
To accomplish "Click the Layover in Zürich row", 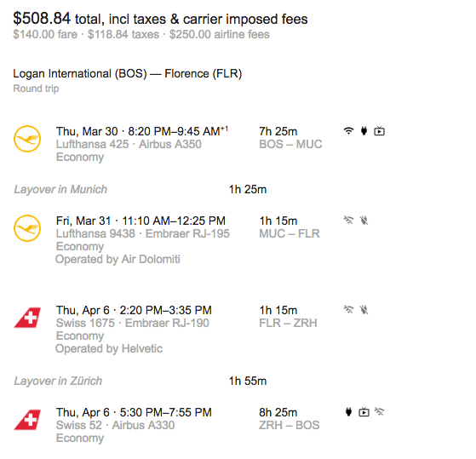I will 141,381.
